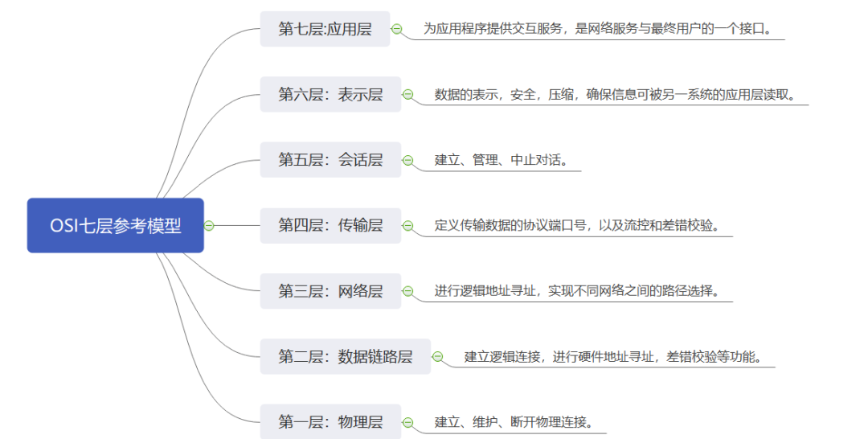Select the 第四层：传输层 node

pyautogui.click(x=330, y=225)
